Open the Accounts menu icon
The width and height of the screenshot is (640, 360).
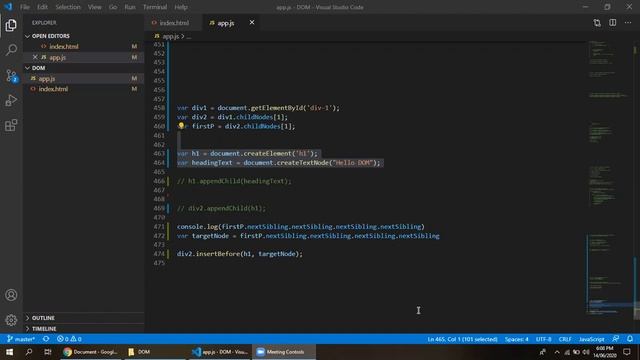point(11,295)
